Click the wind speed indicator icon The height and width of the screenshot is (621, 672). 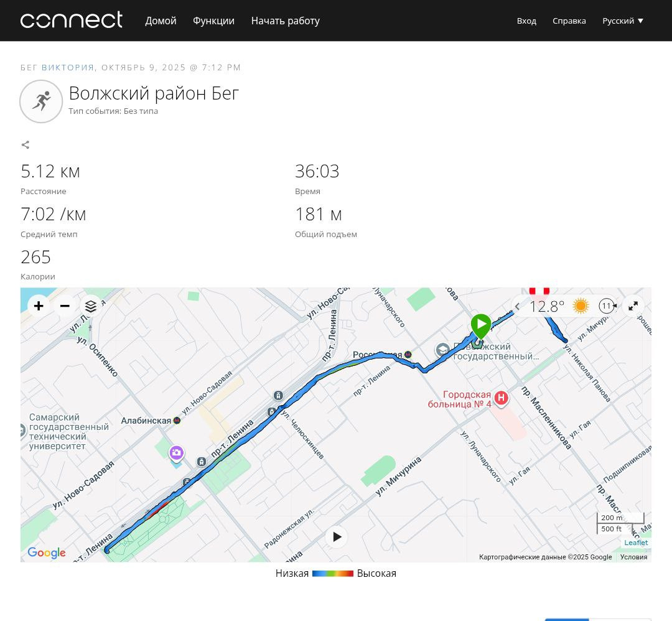click(x=607, y=306)
